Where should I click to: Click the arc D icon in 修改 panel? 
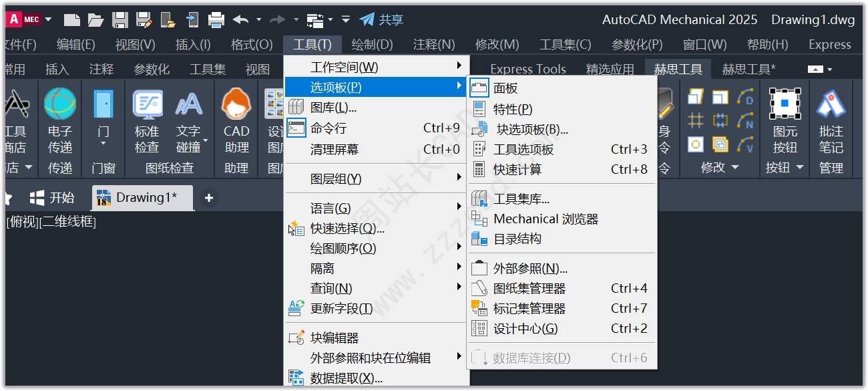[746, 97]
